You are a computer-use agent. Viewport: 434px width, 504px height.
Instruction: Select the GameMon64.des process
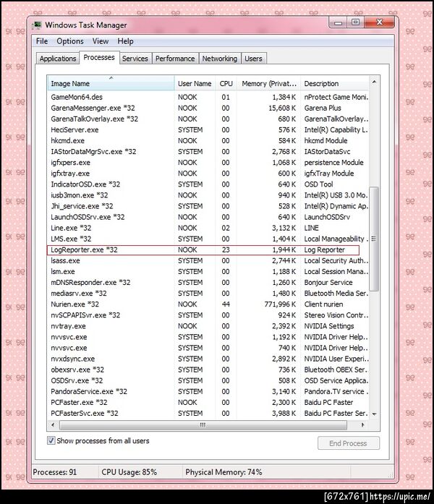click(x=208, y=97)
